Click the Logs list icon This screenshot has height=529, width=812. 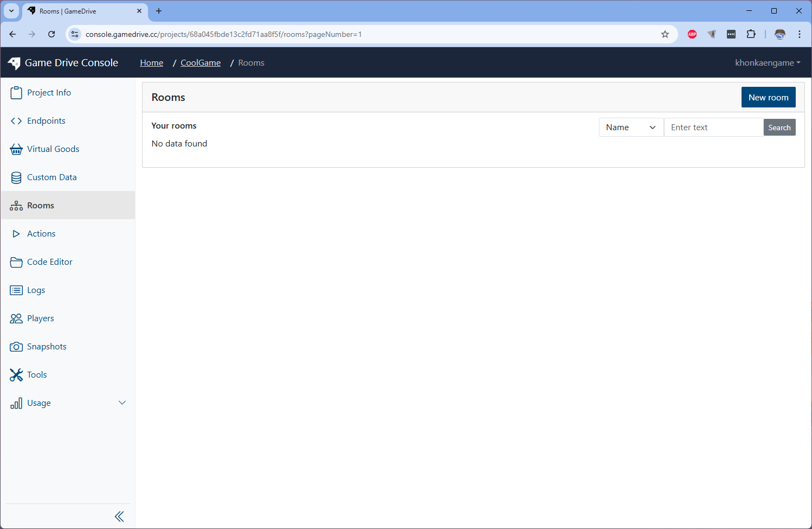pos(16,290)
